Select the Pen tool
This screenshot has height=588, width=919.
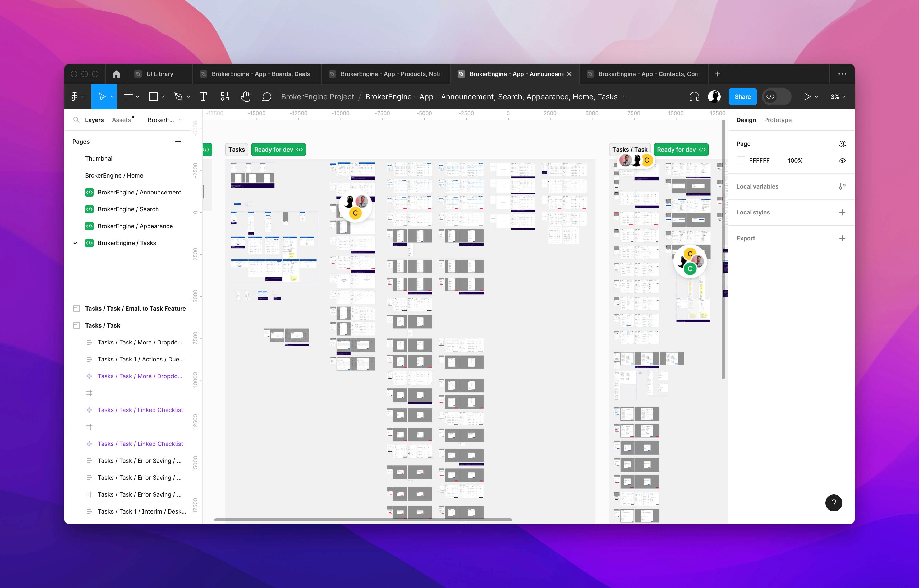(x=178, y=97)
